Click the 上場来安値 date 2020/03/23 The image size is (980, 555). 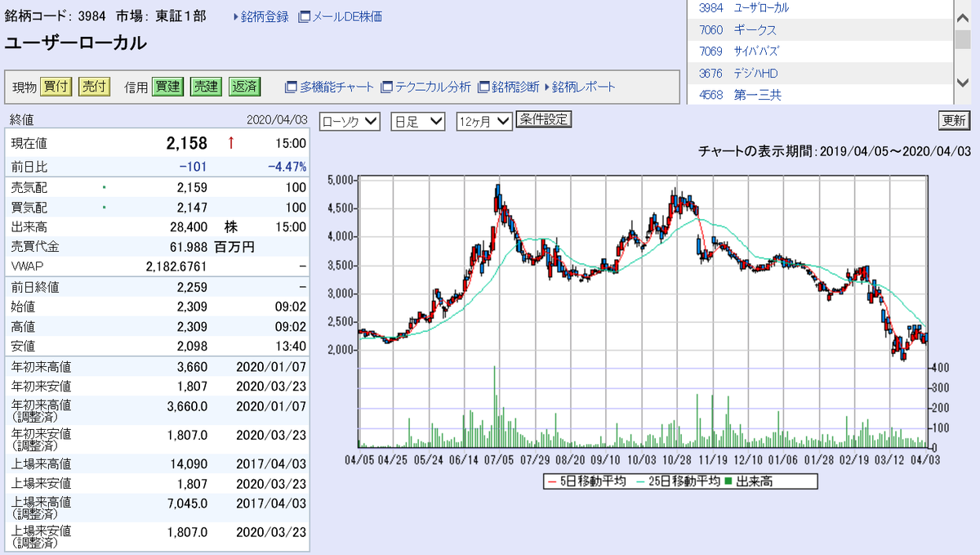[x=271, y=483]
